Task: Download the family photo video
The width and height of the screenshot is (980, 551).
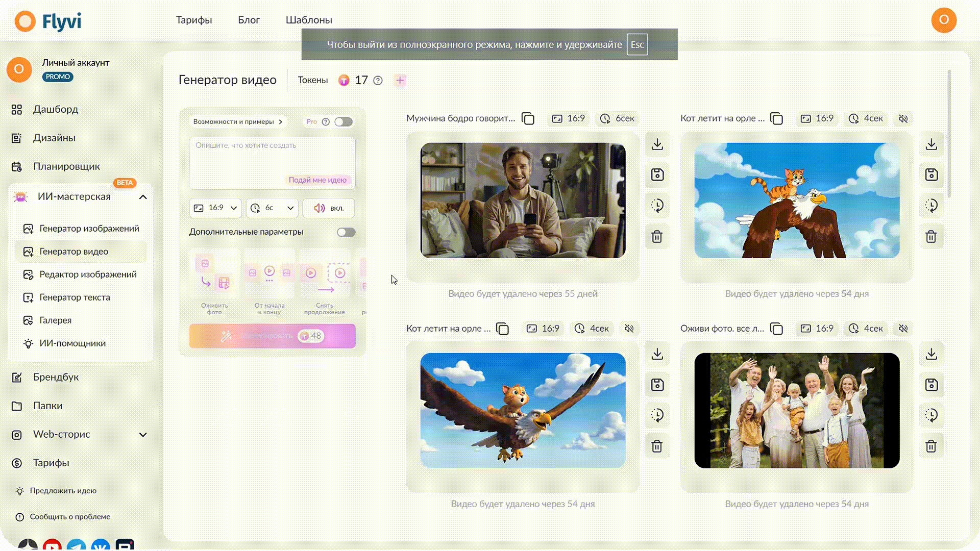Action: click(x=931, y=354)
